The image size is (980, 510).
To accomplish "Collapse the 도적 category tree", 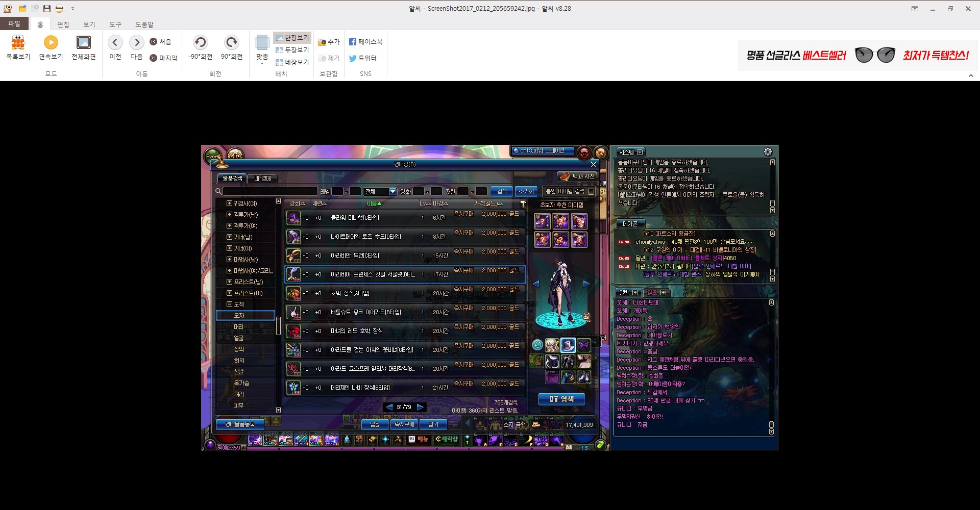I will pos(229,304).
